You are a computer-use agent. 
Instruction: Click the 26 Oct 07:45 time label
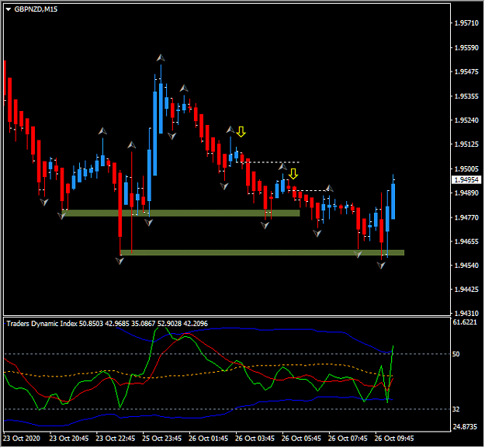click(348, 439)
